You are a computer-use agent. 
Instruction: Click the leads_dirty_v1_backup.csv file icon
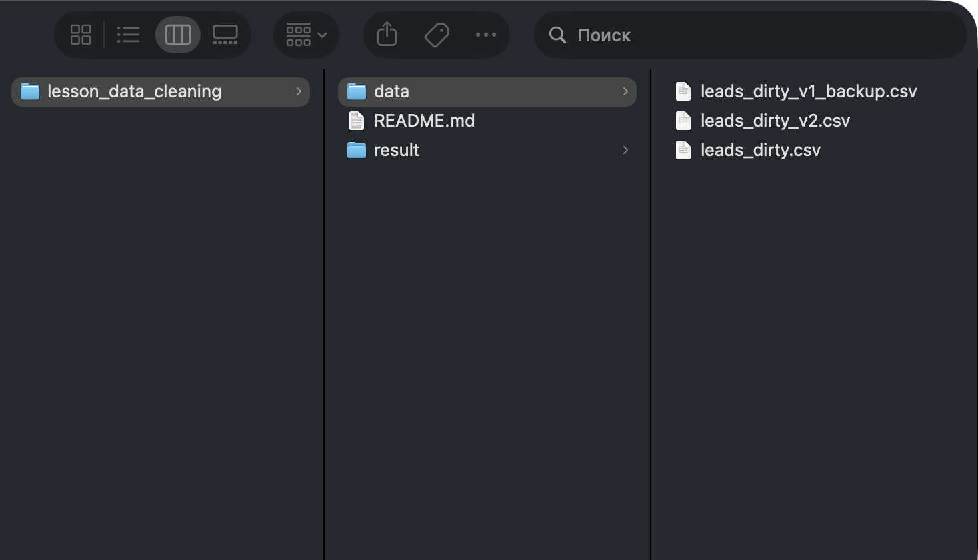point(683,91)
